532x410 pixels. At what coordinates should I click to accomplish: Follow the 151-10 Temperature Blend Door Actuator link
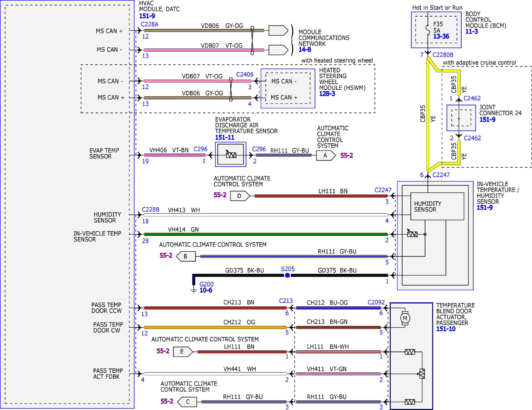[x=446, y=329]
